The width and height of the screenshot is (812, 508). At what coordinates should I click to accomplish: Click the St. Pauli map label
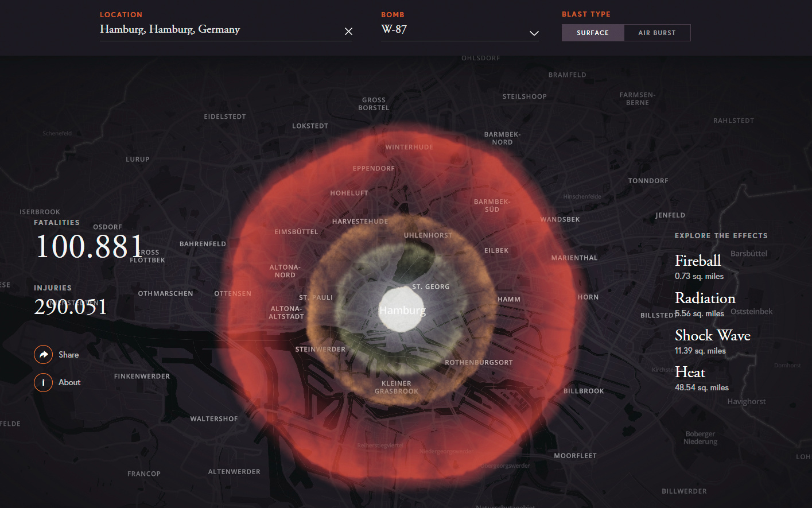coord(316,298)
